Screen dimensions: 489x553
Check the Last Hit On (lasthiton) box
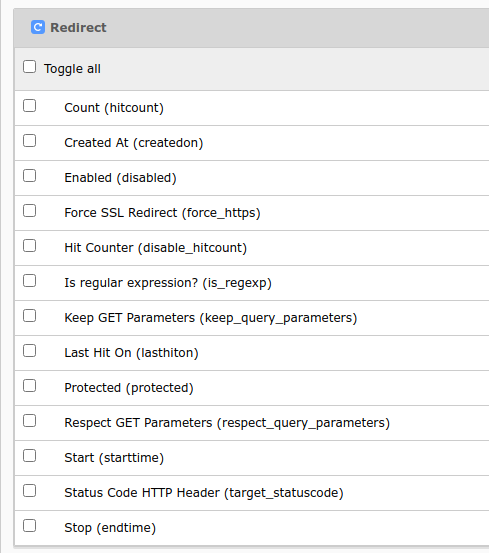[29, 351]
